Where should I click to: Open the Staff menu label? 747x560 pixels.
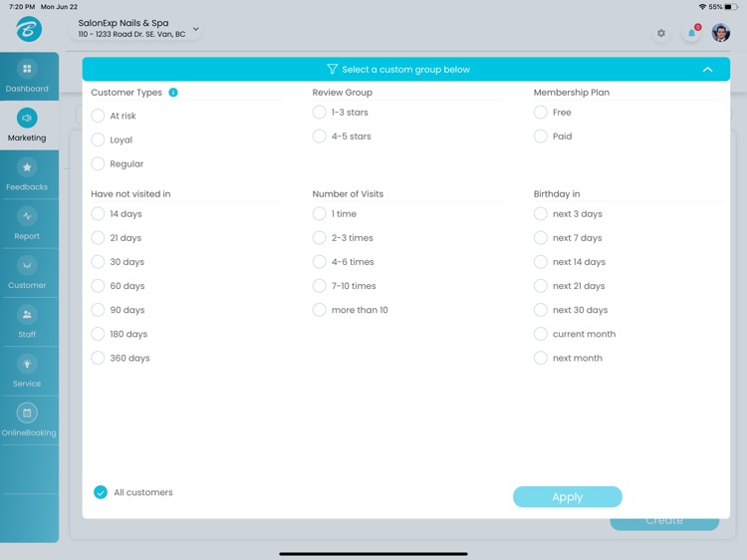tap(27, 334)
